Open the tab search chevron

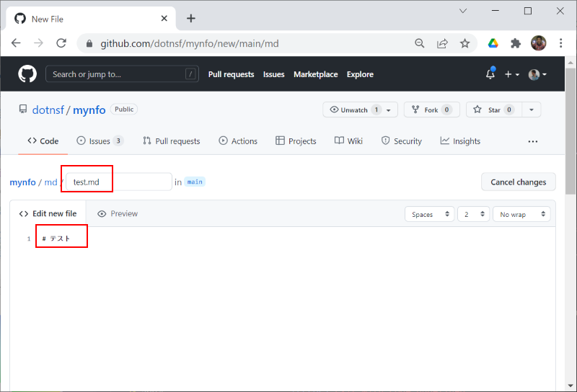point(463,11)
